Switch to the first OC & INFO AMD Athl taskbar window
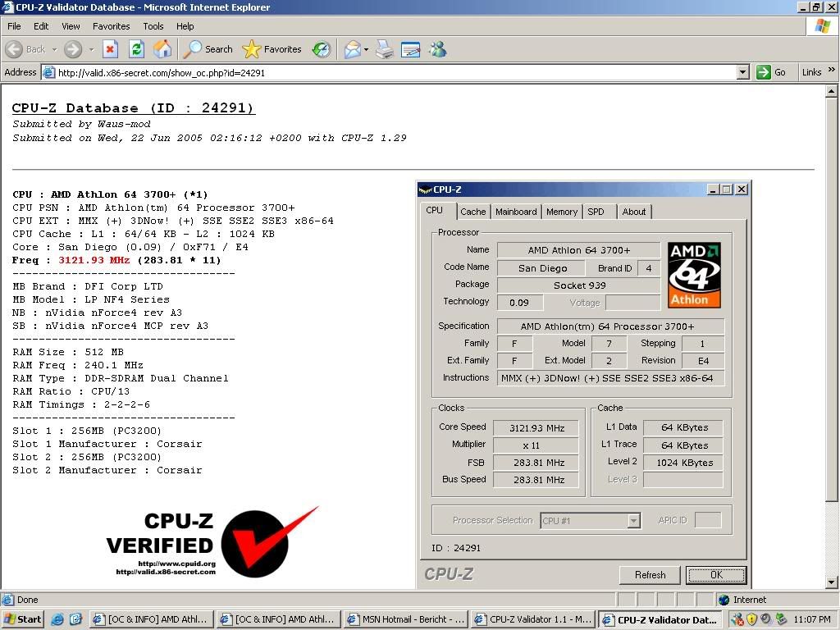Image resolution: width=840 pixels, height=630 pixels. tap(152, 619)
